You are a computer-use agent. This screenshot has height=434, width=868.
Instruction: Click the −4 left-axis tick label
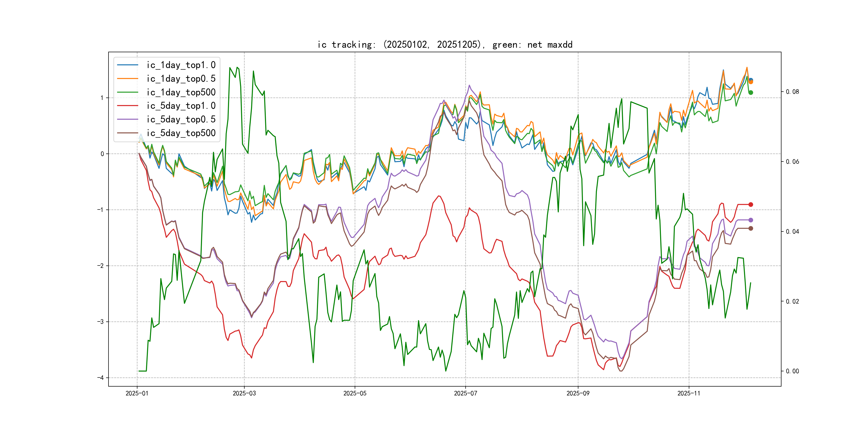[x=100, y=378]
